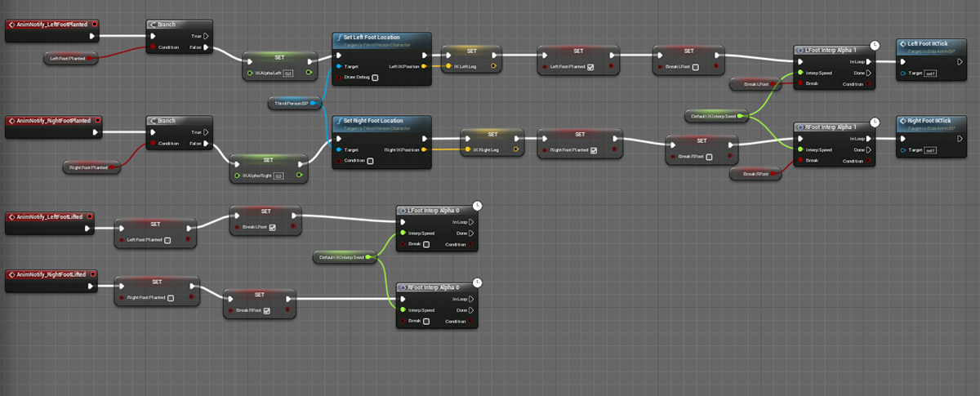Click the red delegate pin on AnimNotify_LeftFootPlanted
Viewport: 980px width, 396px height.
(96, 24)
